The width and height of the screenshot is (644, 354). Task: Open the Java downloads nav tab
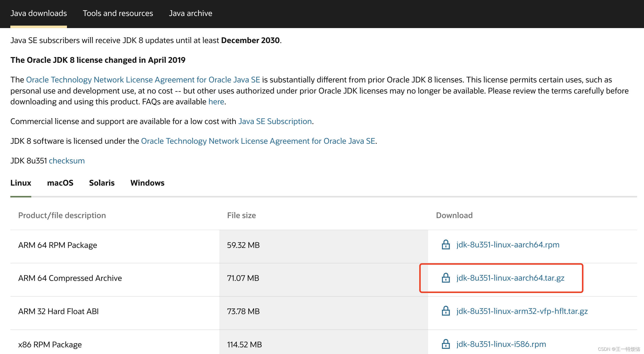point(38,13)
